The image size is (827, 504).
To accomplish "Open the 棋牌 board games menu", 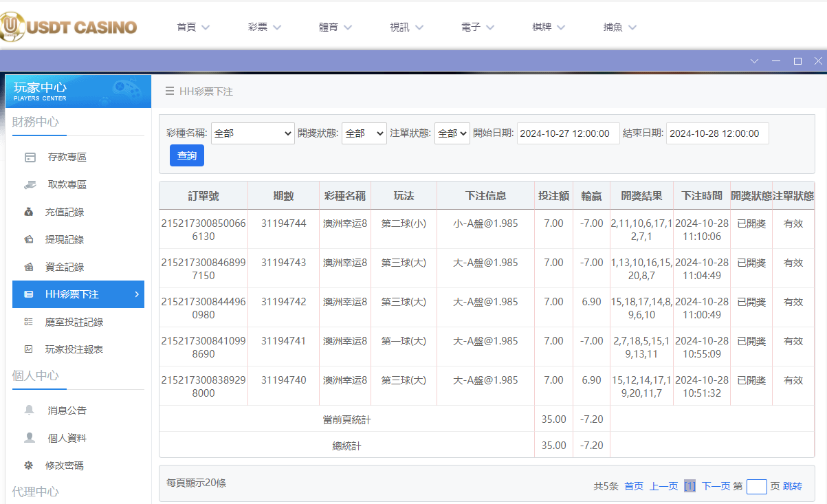I will tap(547, 27).
